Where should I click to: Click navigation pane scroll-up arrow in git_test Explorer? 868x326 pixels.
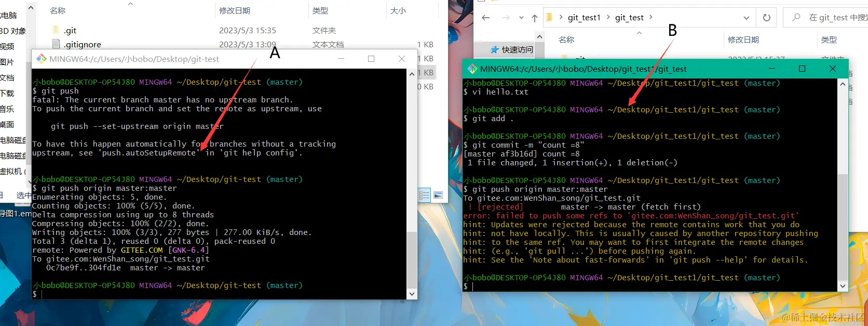(539, 37)
